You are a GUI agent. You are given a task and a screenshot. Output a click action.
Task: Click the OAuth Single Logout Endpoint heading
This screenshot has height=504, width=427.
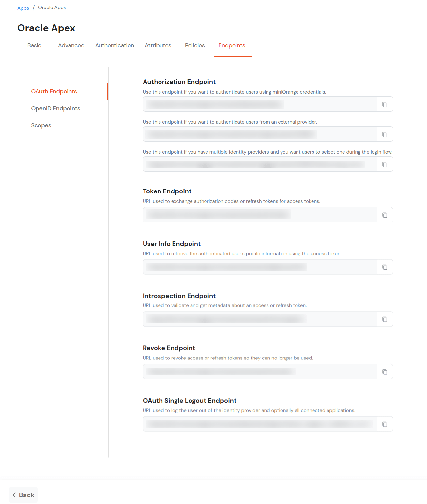pos(190,401)
